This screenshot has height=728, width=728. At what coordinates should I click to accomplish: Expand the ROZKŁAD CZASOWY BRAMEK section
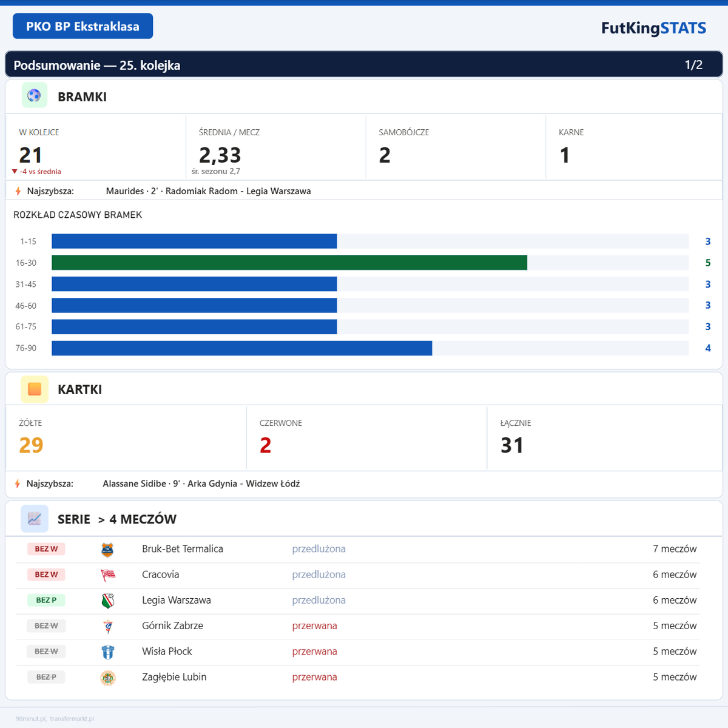78,214
